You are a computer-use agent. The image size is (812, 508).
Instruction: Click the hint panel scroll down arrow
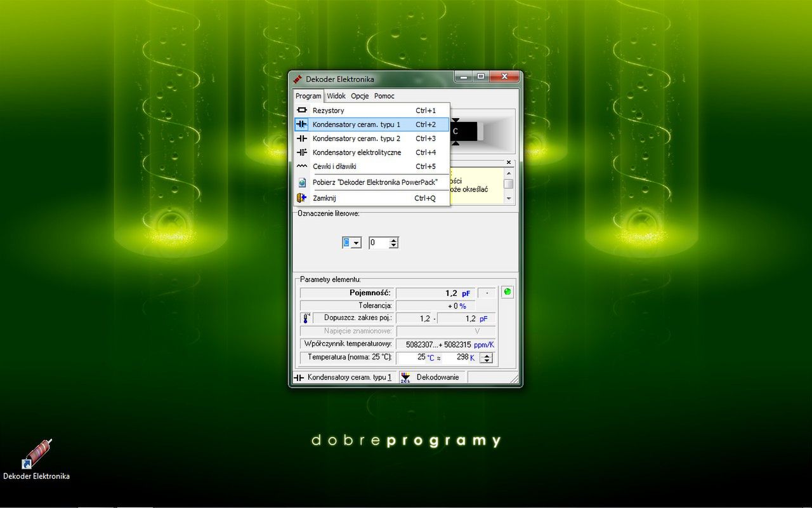pos(509,199)
